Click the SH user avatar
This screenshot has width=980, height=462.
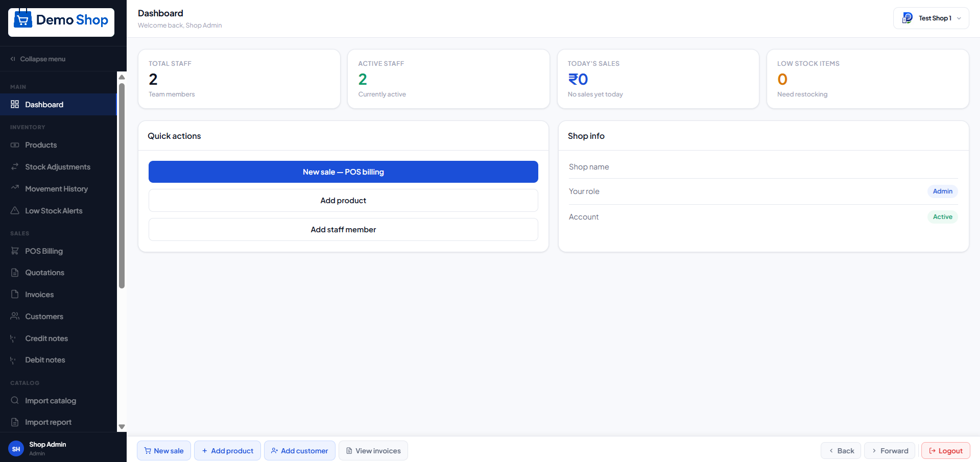tap(16, 449)
